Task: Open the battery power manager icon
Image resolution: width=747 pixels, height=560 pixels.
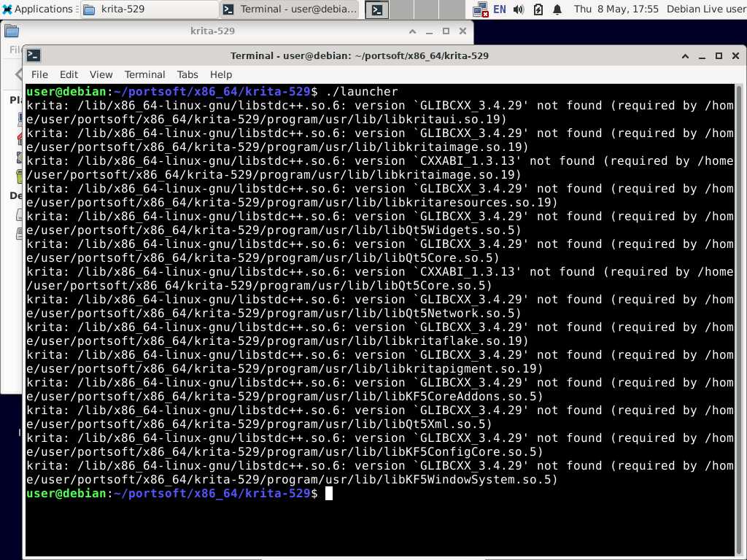Action: [x=538, y=9]
